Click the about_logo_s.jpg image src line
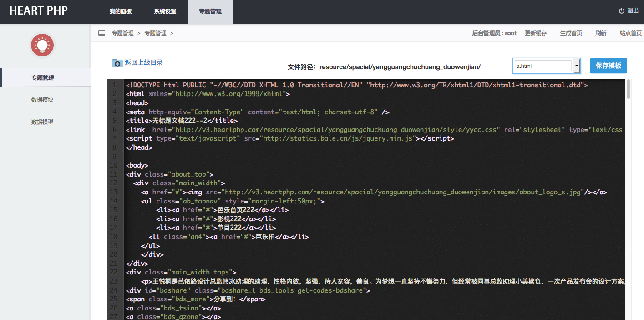This screenshot has height=320, width=644. (374, 192)
